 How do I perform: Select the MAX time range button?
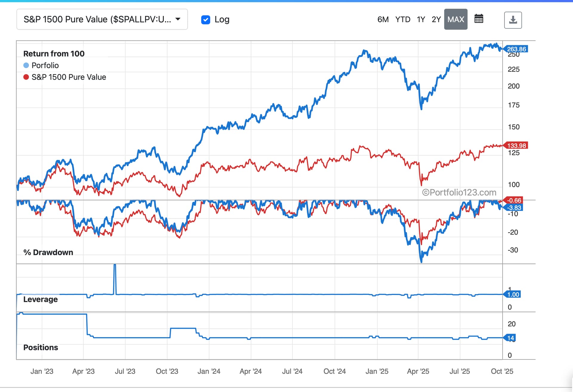(x=455, y=19)
